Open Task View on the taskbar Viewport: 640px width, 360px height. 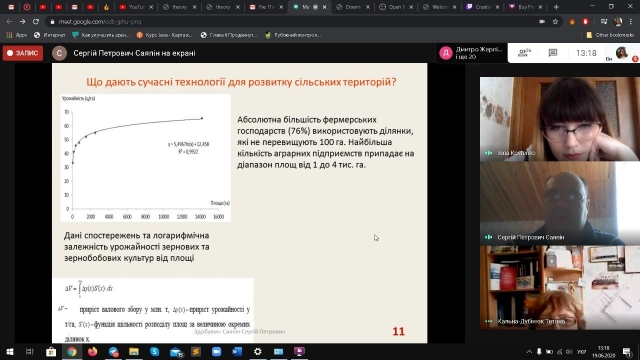coord(29,351)
